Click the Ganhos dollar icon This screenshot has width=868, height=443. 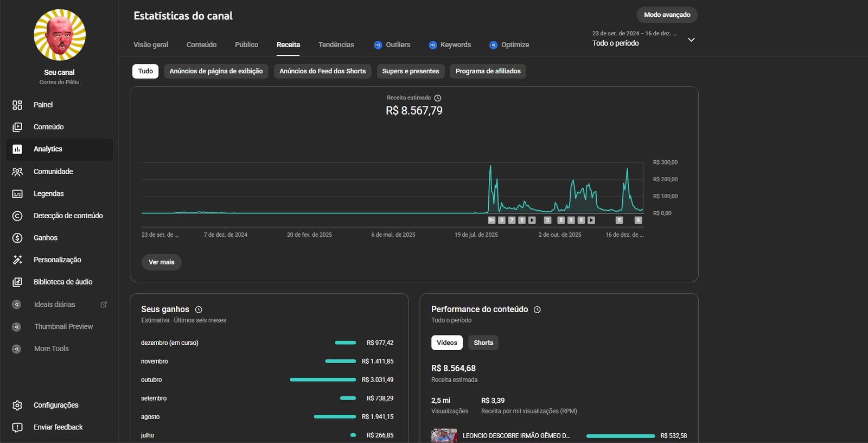tap(17, 238)
